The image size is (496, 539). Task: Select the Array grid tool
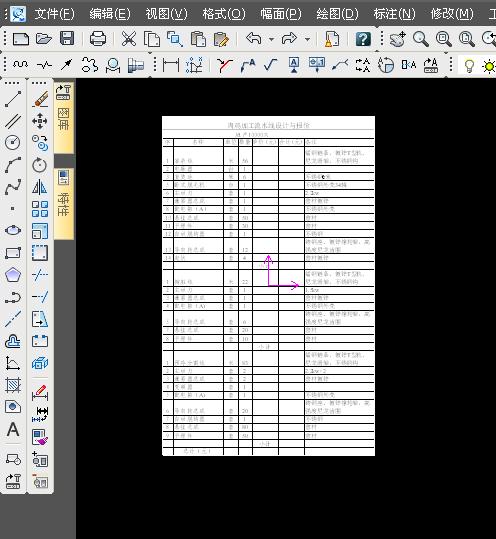40,209
